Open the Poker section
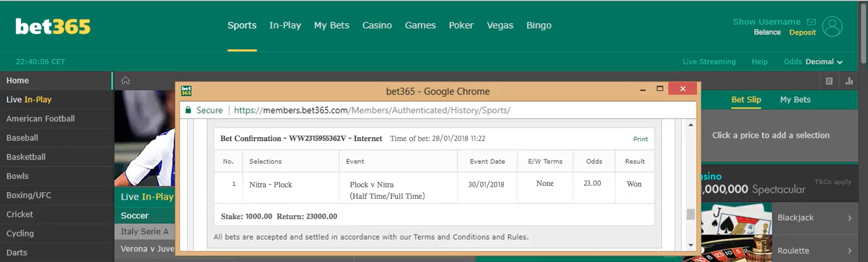Screen dimensions: 868x262 [x=461, y=25]
